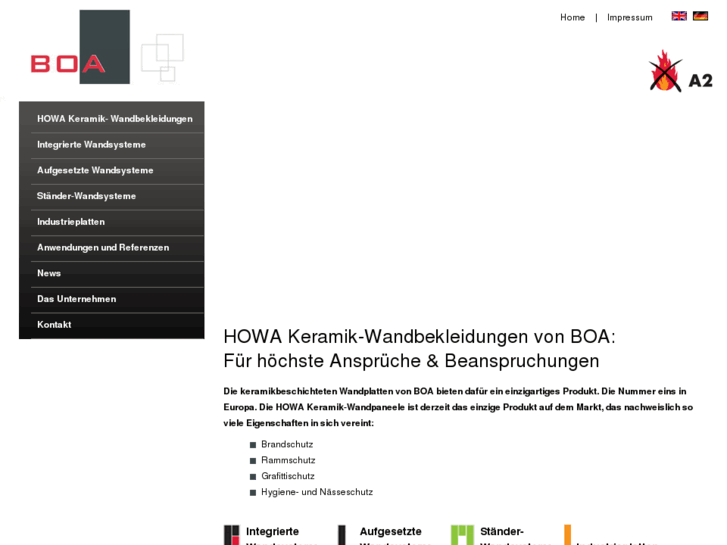Screen dimensions: 727x545
Task: Click the black icon beside Aufgesetzte heading
Action: pyautogui.click(x=342, y=535)
